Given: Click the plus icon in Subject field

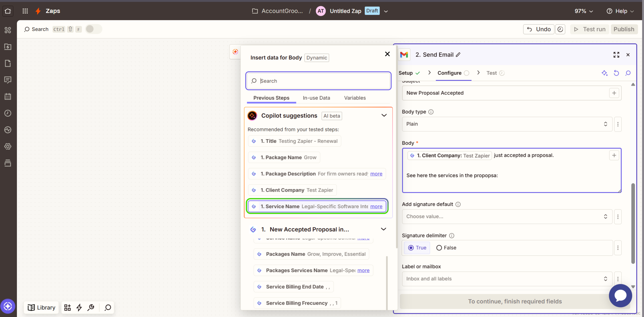Looking at the screenshot, I should (x=614, y=93).
